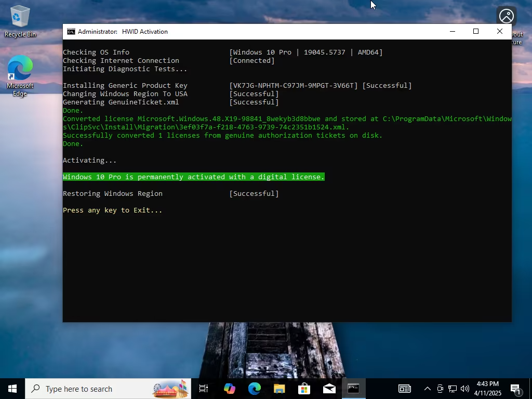
Task: Launch Copilot from the taskbar
Action: pyautogui.click(x=229, y=389)
